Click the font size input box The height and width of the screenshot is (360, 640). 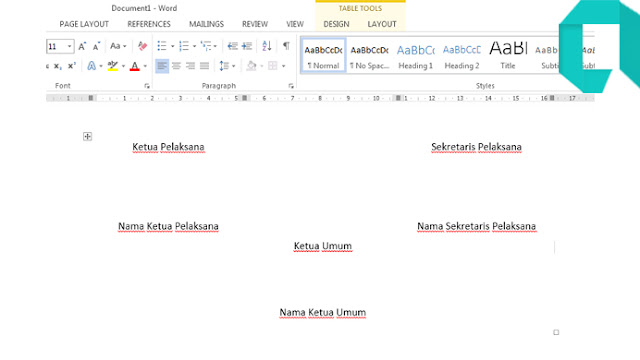tap(56, 46)
